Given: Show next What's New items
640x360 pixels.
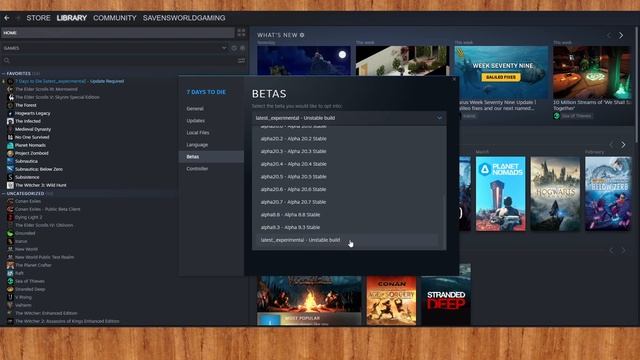Looking at the screenshot, I should click(621, 36).
